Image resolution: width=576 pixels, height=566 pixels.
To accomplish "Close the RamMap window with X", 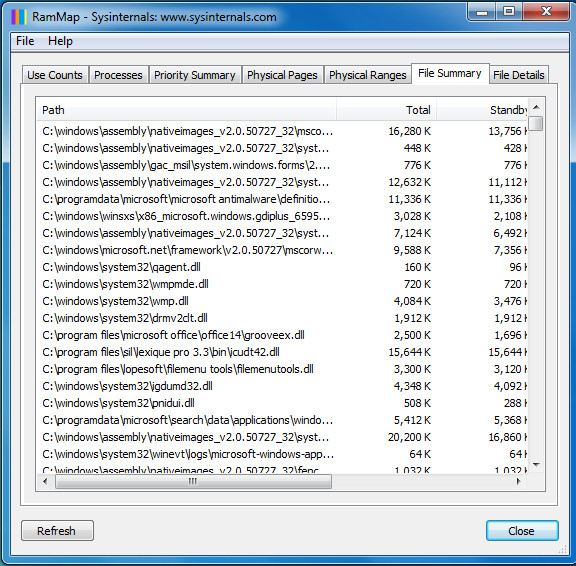I will point(546,12).
